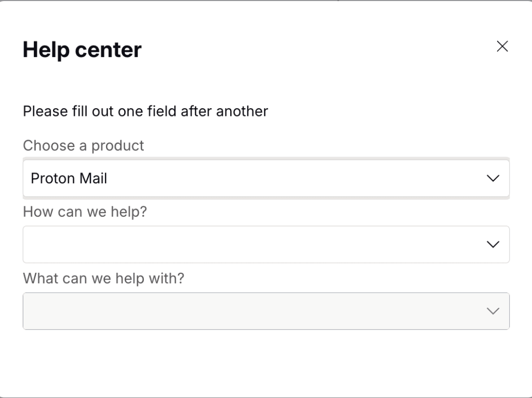
Task: Dismiss the dialog using the X icon
Action: [x=502, y=46]
